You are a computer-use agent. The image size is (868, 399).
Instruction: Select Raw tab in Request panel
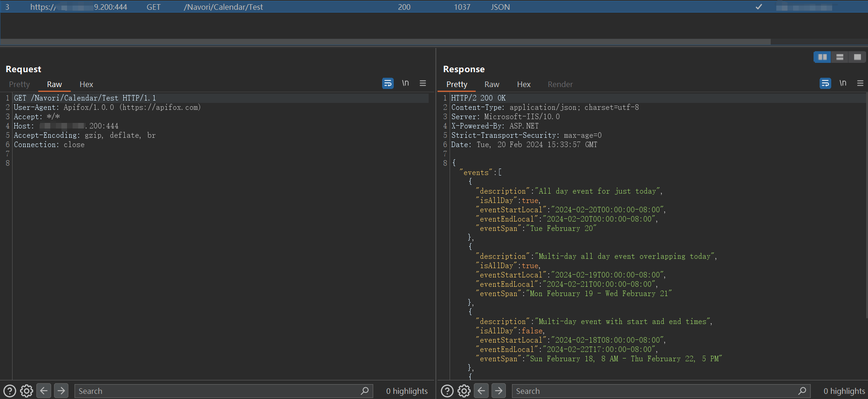pyautogui.click(x=54, y=84)
